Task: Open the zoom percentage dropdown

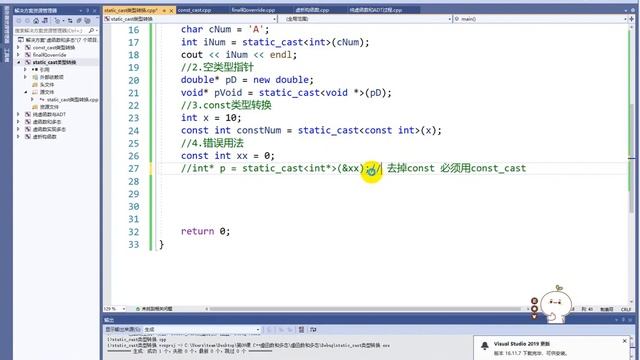Action: pos(124,309)
